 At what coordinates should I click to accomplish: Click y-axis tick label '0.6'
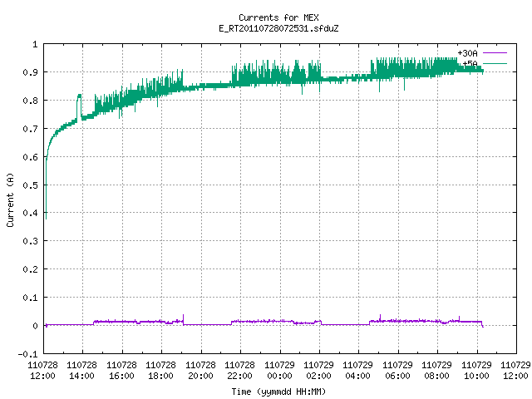coord(30,157)
